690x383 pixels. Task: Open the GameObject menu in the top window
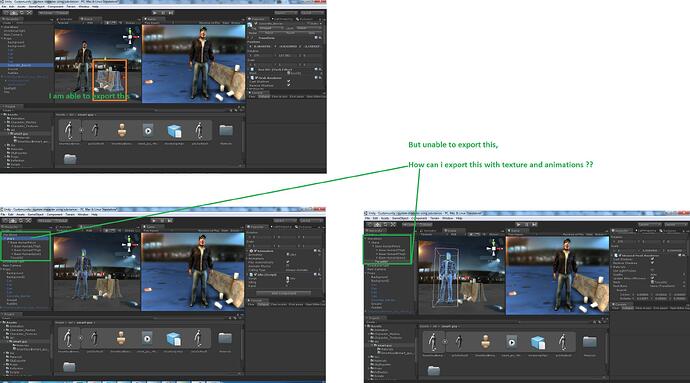[x=36, y=7]
